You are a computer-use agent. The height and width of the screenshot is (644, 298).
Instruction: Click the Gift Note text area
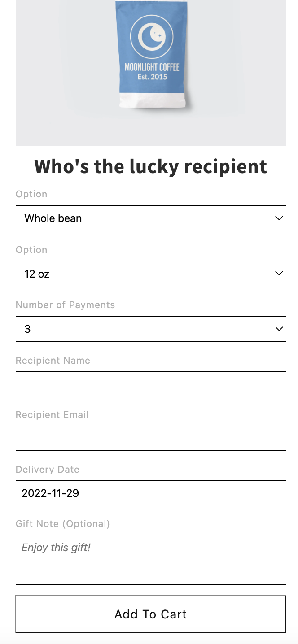click(151, 560)
